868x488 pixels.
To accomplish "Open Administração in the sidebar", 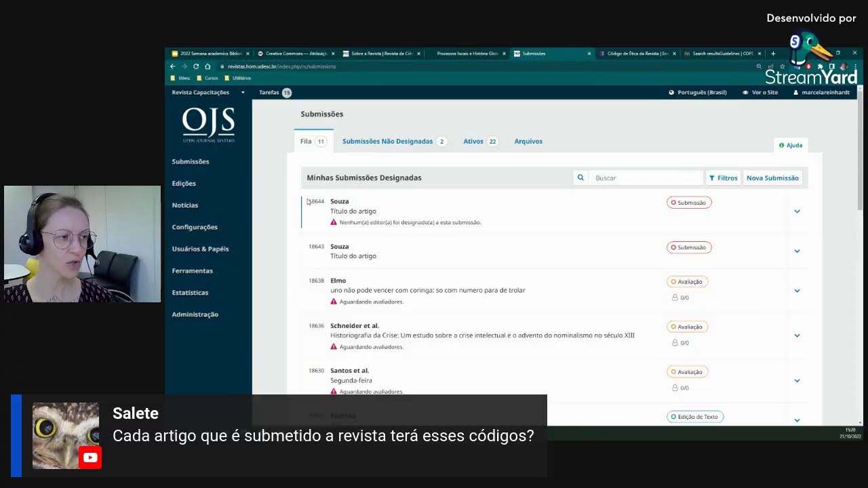I will [x=195, y=314].
